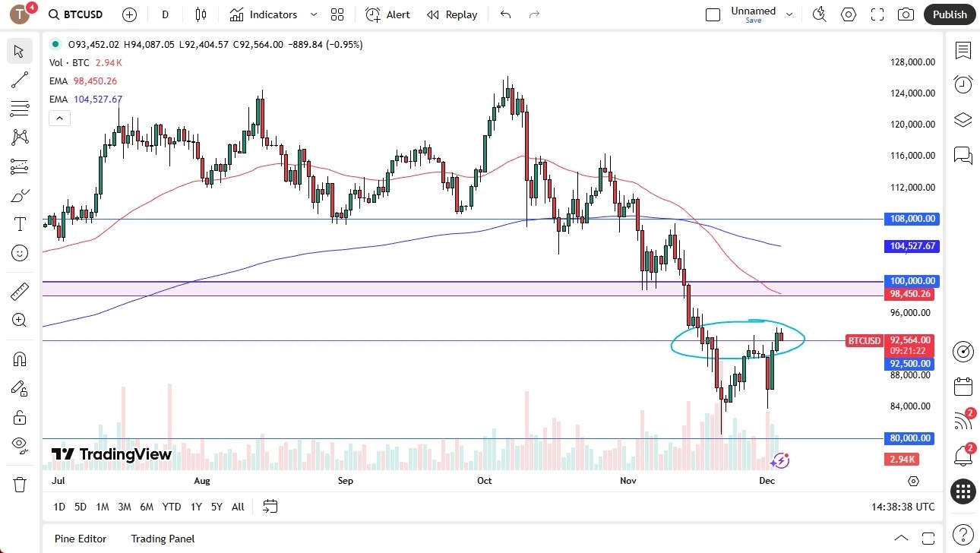Open the Watchlist panel
The image size is (980, 553).
(x=963, y=51)
